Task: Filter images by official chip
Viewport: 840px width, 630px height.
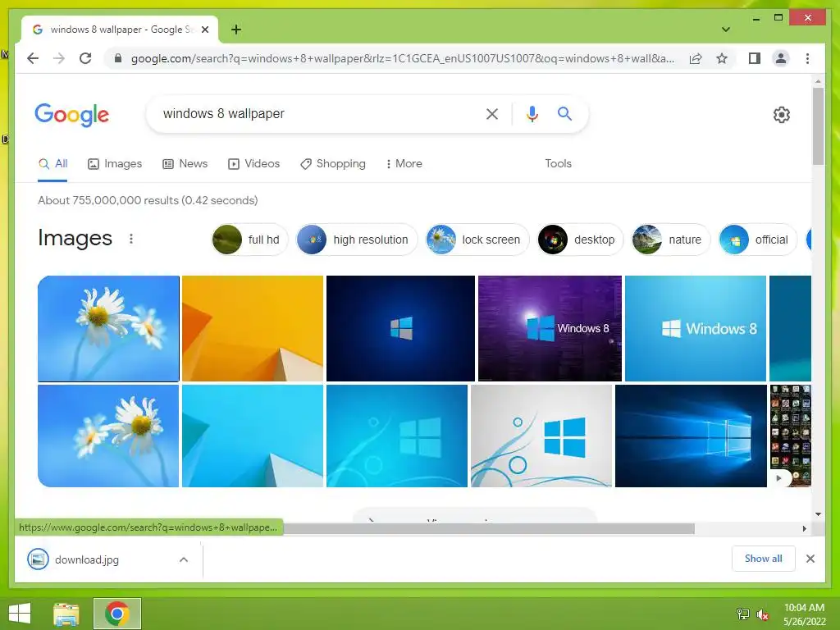Action: (x=757, y=240)
